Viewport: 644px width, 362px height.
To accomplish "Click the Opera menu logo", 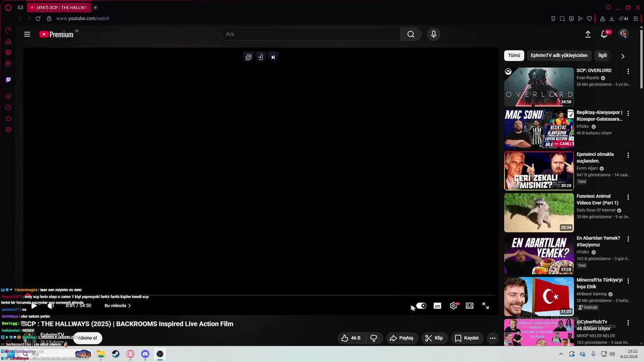I will [8, 8].
